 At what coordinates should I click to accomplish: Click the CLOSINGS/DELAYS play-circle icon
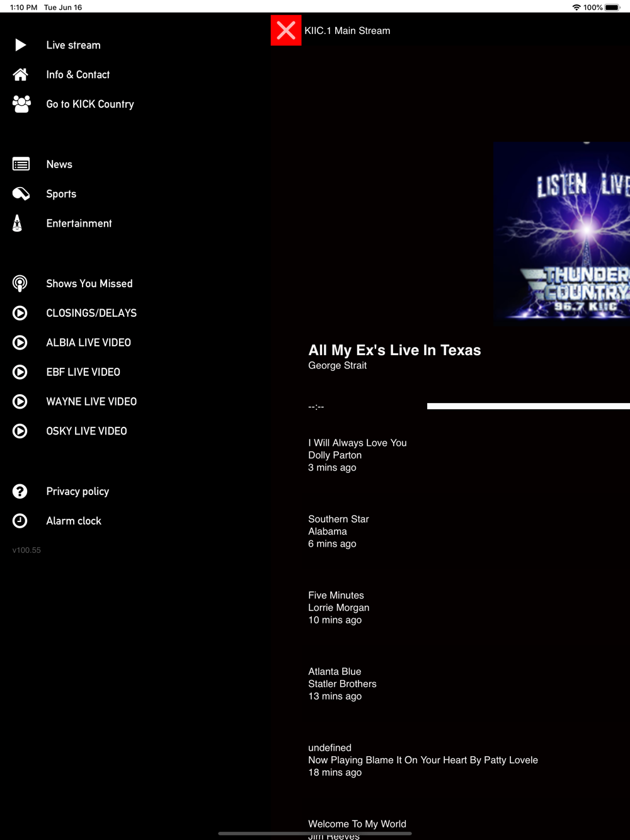(x=20, y=313)
